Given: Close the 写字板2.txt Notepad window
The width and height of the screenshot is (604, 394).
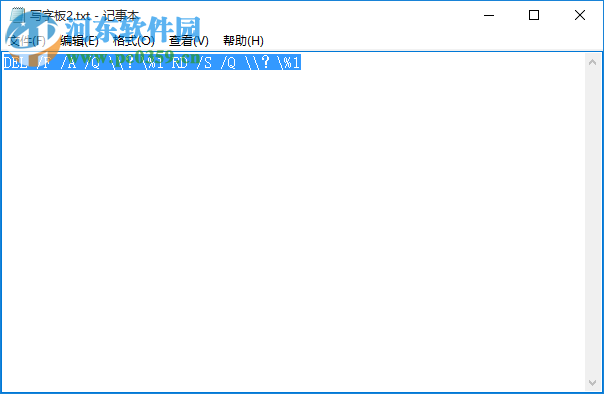Looking at the screenshot, I should [580, 15].
